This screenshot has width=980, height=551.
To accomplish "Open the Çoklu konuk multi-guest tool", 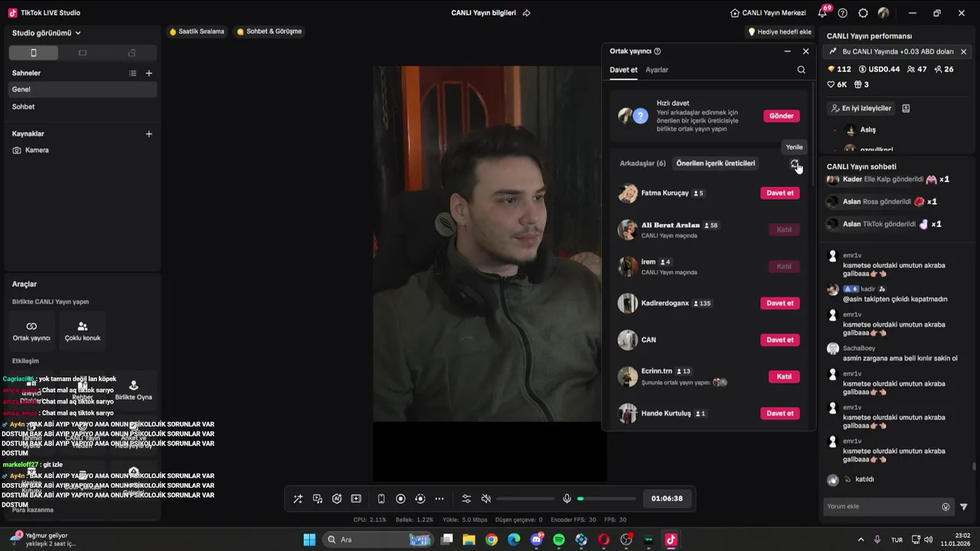I will pos(83,331).
